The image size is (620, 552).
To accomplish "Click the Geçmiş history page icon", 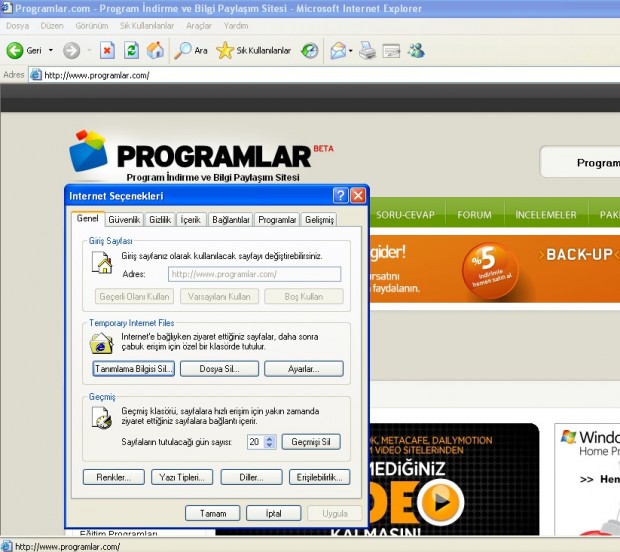I will click(102, 418).
